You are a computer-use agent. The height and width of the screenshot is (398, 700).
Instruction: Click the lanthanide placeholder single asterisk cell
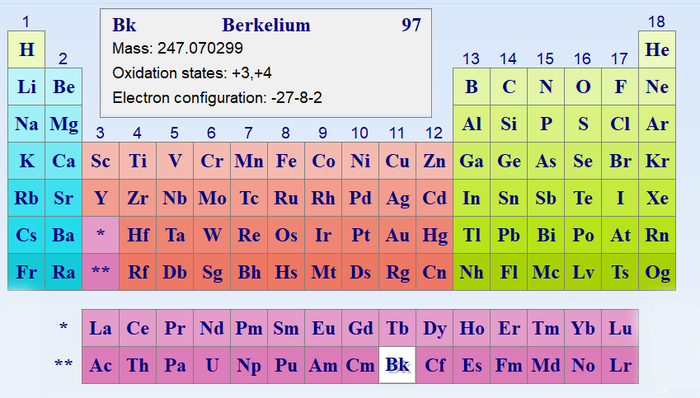[100, 235]
